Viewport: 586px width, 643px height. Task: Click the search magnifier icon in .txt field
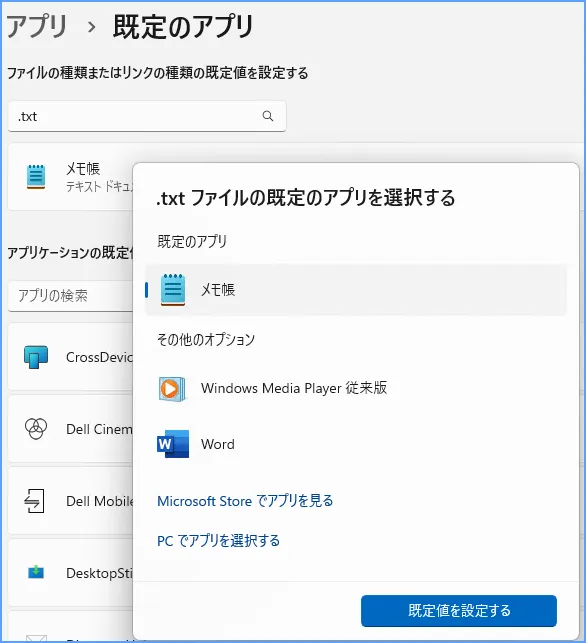pyautogui.click(x=268, y=116)
